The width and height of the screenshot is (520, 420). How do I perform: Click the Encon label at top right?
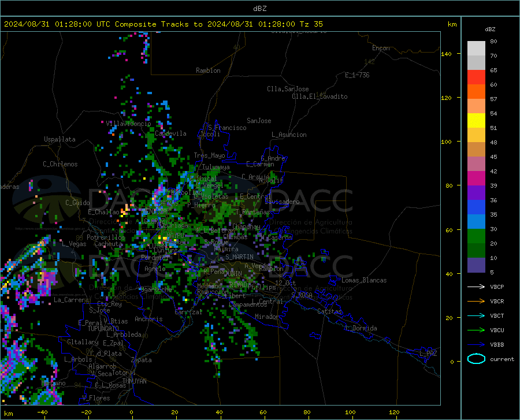[381, 48]
